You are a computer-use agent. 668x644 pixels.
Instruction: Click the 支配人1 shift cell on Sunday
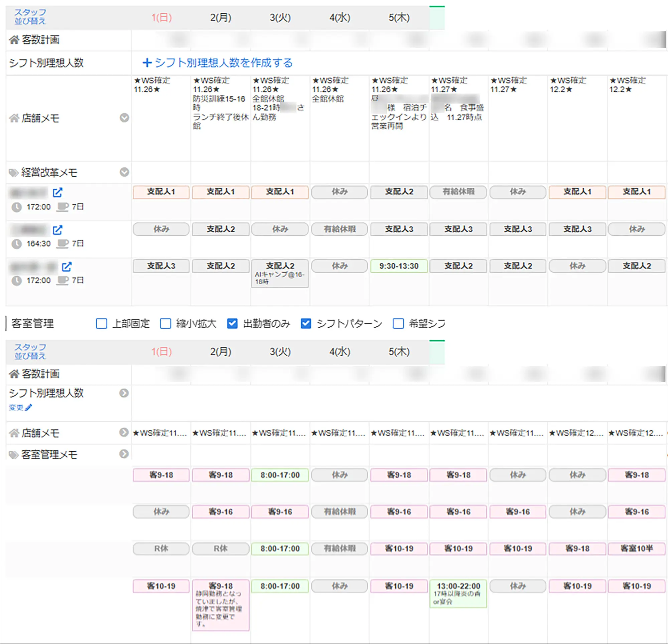click(x=160, y=192)
